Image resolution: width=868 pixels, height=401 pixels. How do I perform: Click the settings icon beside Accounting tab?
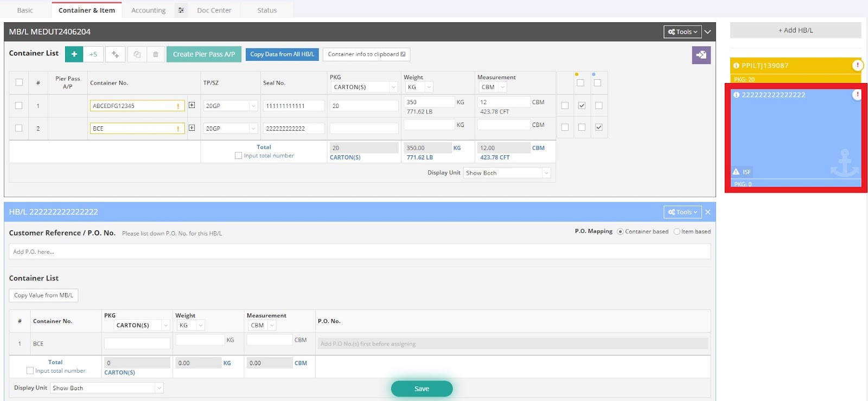click(181, 10)
